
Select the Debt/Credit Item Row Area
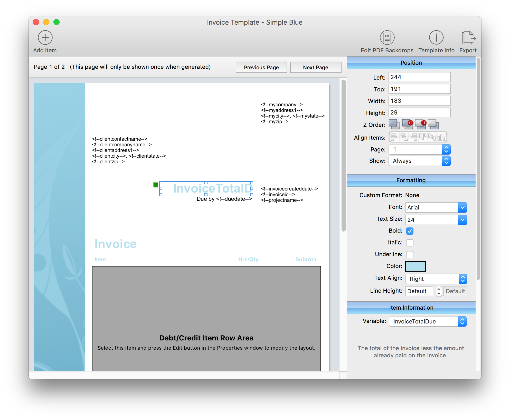point(206,318)
